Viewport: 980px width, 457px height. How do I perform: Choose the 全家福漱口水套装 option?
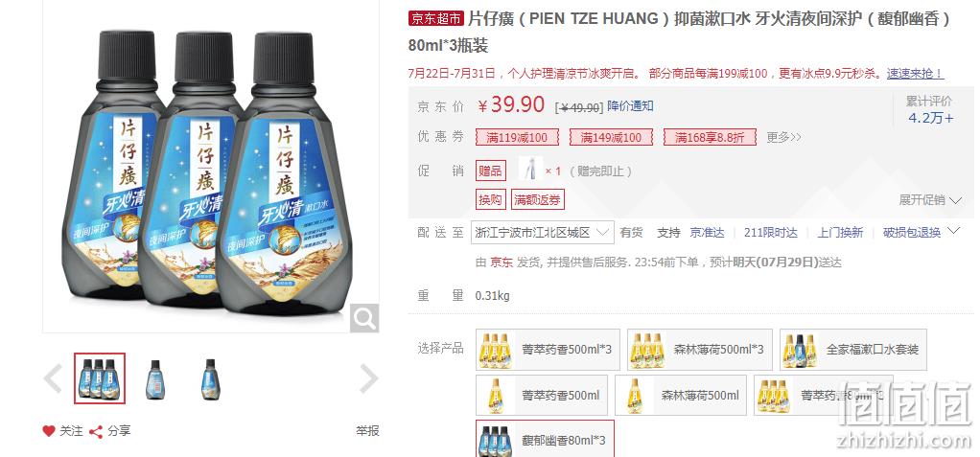click(x=853, y=350)
